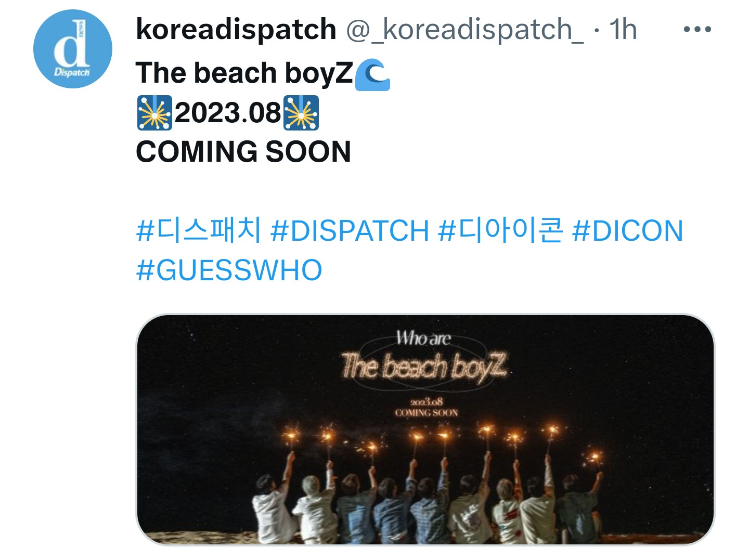Open the #DISPATCH hashtag
Screen dimensions: 749x560
pyautogui.click(x=350, y=231)
